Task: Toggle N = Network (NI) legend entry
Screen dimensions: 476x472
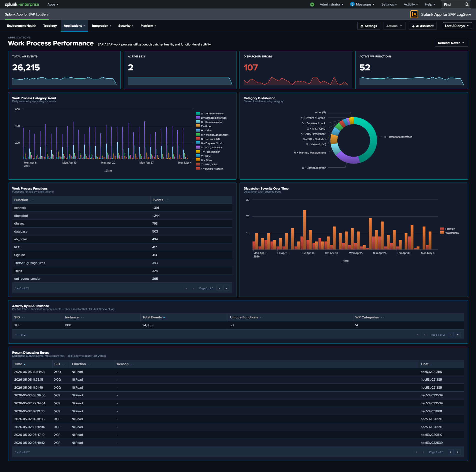Action: click(x=208, y=139)
